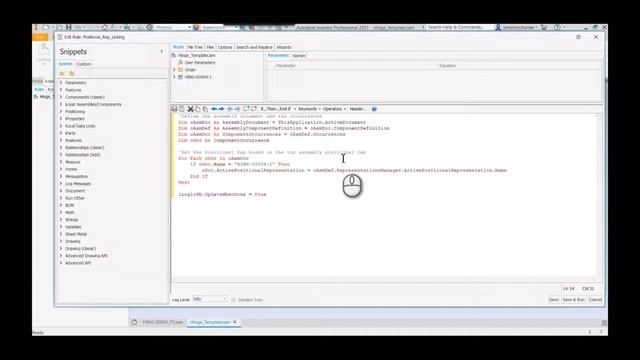Click the comment selected lines icon
Viewport: 640px width, 360px height.
[x=246, y=109]
